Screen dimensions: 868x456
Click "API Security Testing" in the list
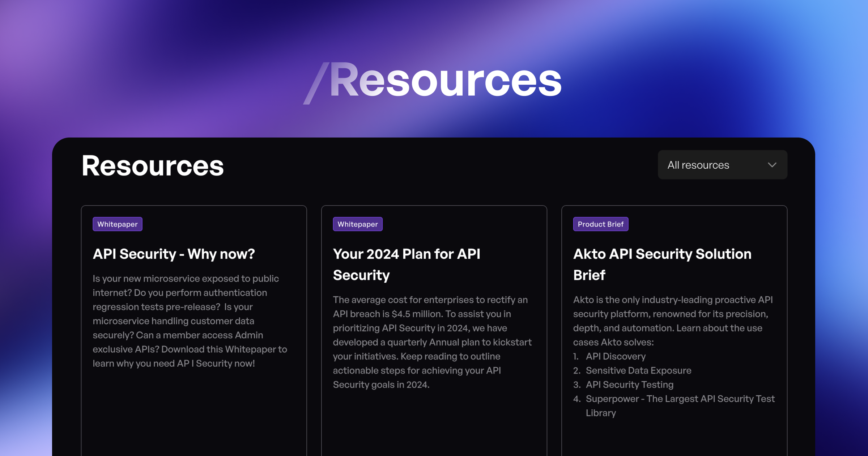630,385
